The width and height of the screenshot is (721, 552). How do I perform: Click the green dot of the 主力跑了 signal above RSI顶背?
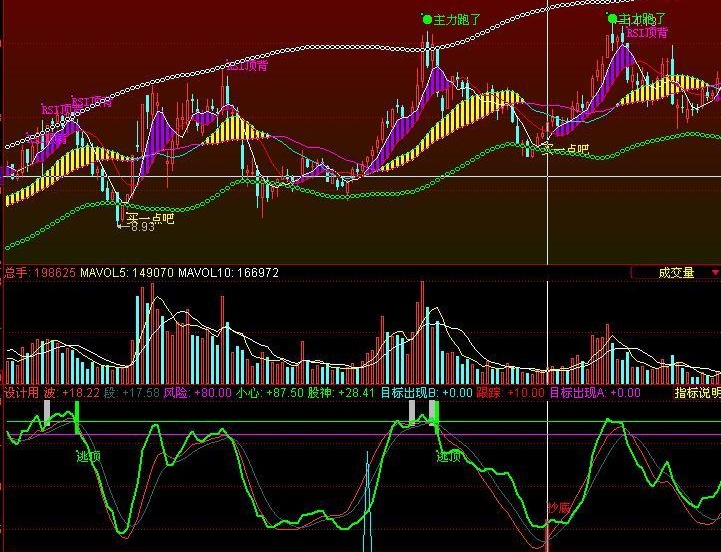coord(612,19)
